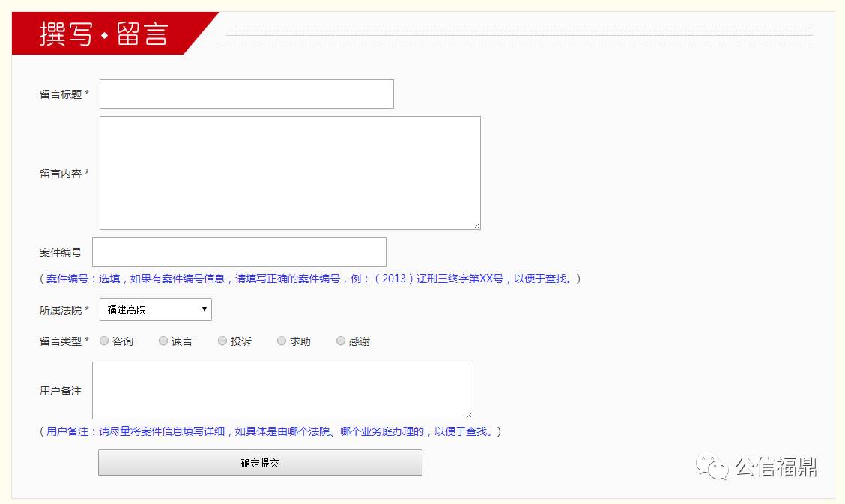Click the 福建高院 selected value text
The width and height of the screenshot is (845, 504).
127,309
